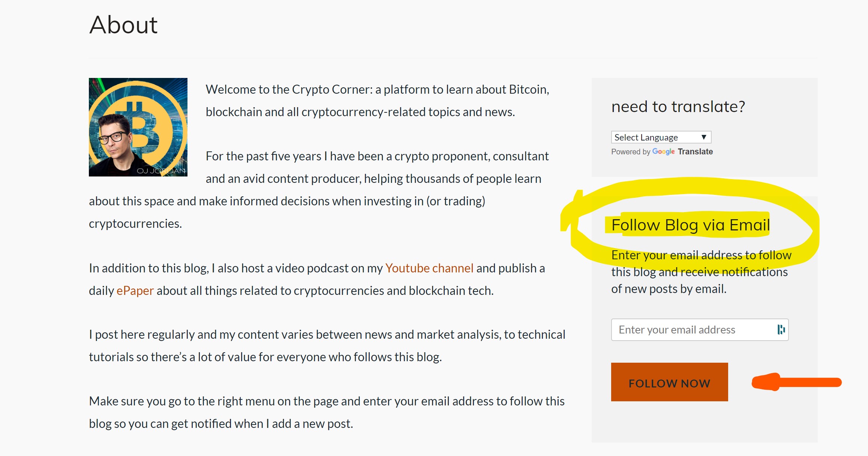Image resolution: width=868 pixels, height=456 pixels.
Task: Click the Google logo under language selector
Action: click(663, 152)
